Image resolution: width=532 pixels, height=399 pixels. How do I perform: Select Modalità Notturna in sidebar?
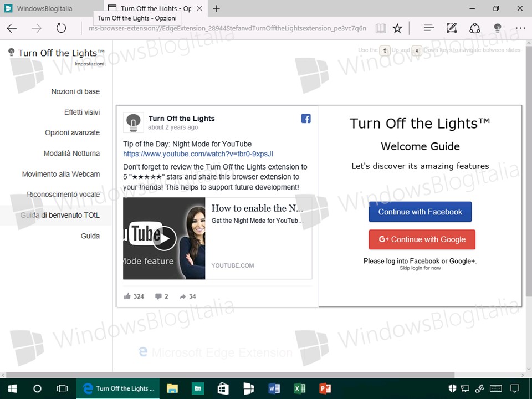(71, 154)
